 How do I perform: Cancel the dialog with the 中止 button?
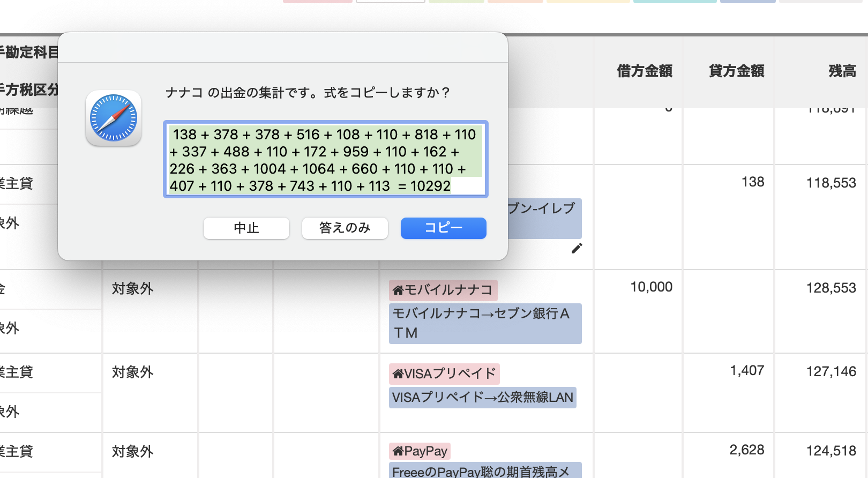click(246, 228)
